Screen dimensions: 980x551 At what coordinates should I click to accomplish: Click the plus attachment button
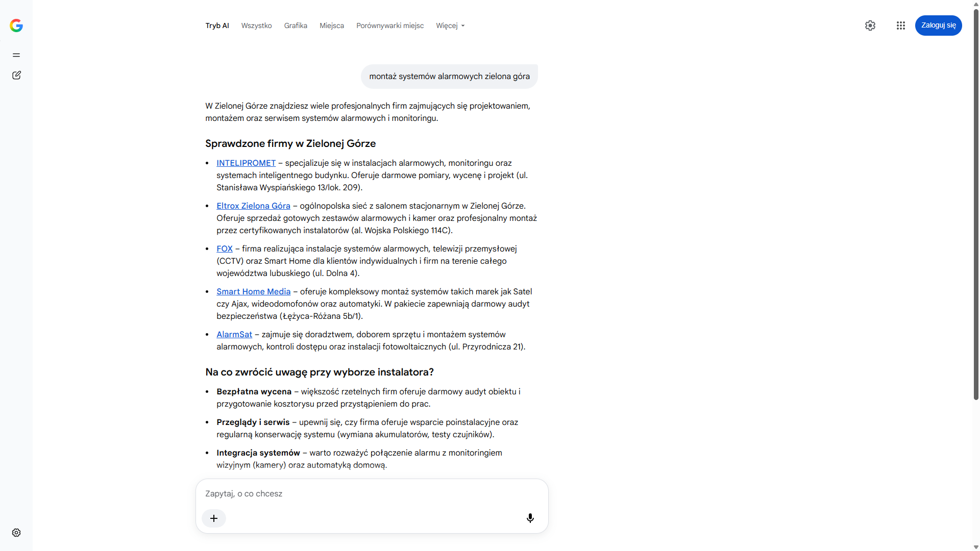[214, 518]
